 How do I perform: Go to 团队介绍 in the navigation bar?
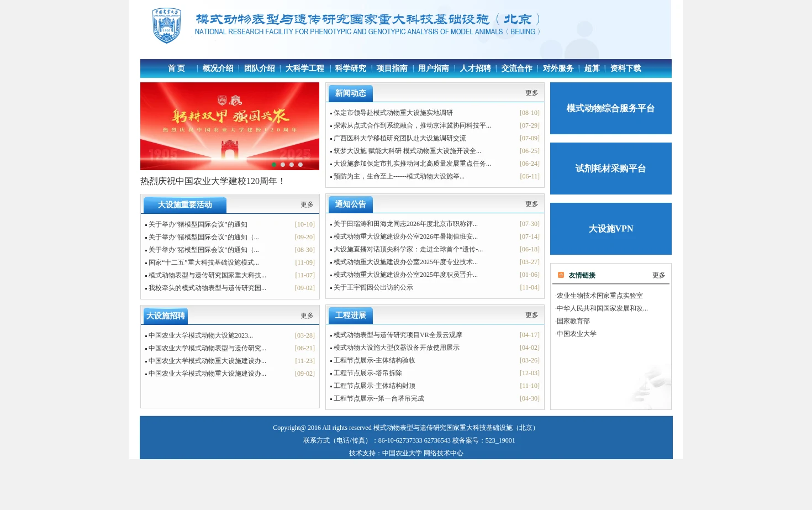click(259, 69)
